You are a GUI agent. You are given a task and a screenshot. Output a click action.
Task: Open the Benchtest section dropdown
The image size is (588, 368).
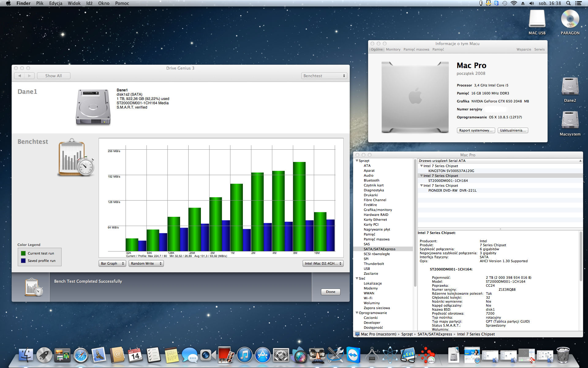point(324,76)
